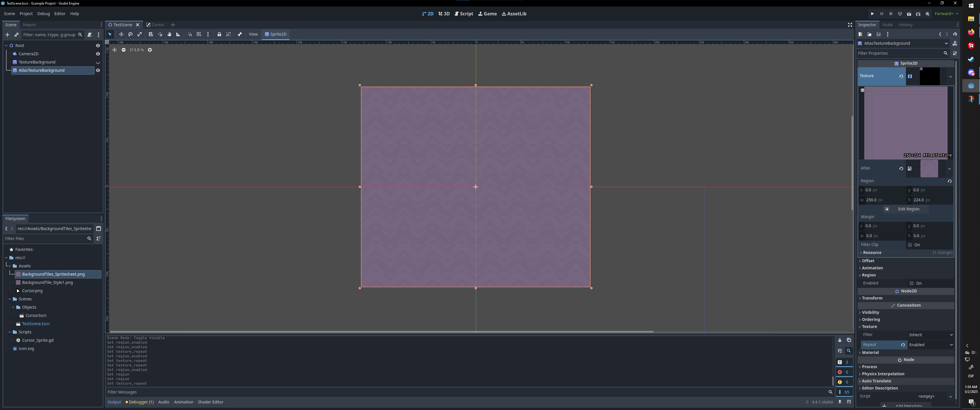The image size is (980, 410).
Task: Switch to the History tab
Action: pyautogui.click(x=905, y=25)
